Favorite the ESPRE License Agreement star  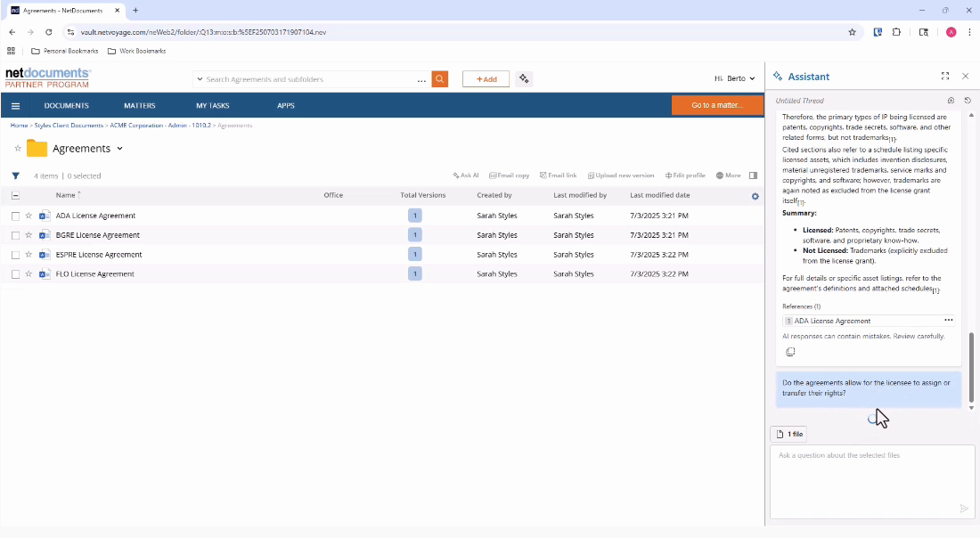29,255
